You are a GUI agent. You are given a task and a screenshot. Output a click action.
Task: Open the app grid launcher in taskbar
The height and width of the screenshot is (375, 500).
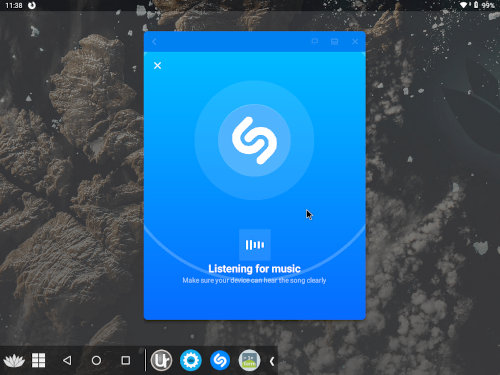pyautogui.click(x=38, y=360)
